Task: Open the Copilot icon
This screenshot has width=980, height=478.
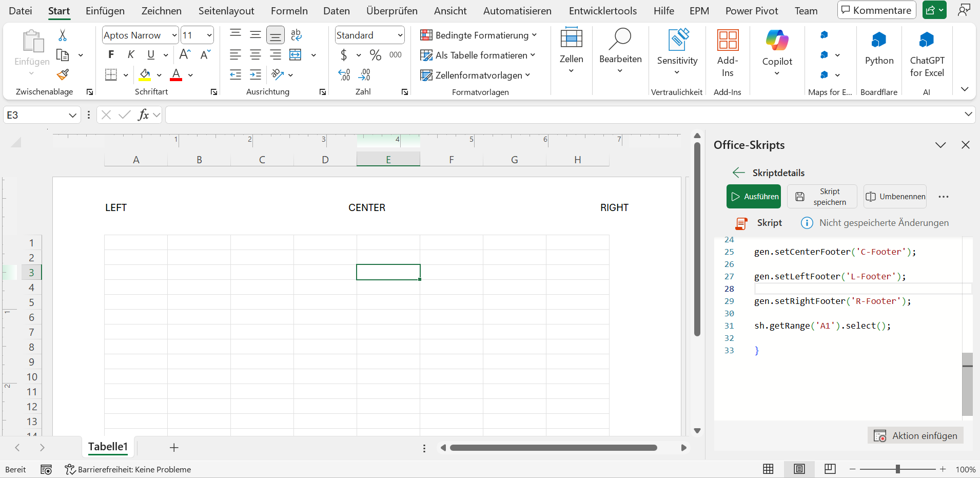Action: click(777, 40)
